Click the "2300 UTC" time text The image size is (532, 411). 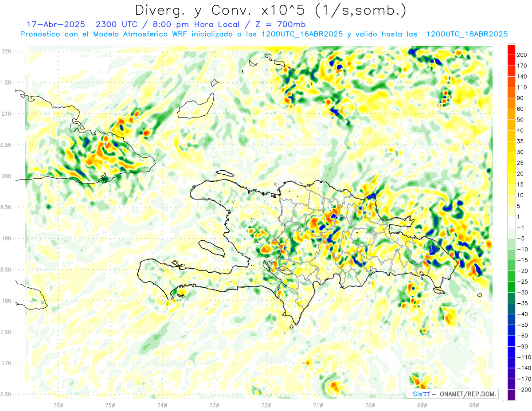coord(116,24)
